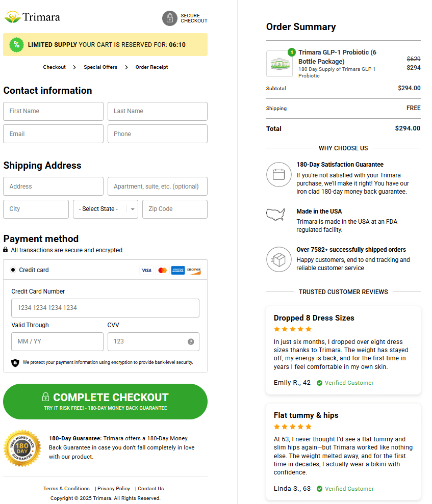Click the five-star rating under Dropped 8 Dress Sizes
The image size is (432, 504).
point(292,329)
